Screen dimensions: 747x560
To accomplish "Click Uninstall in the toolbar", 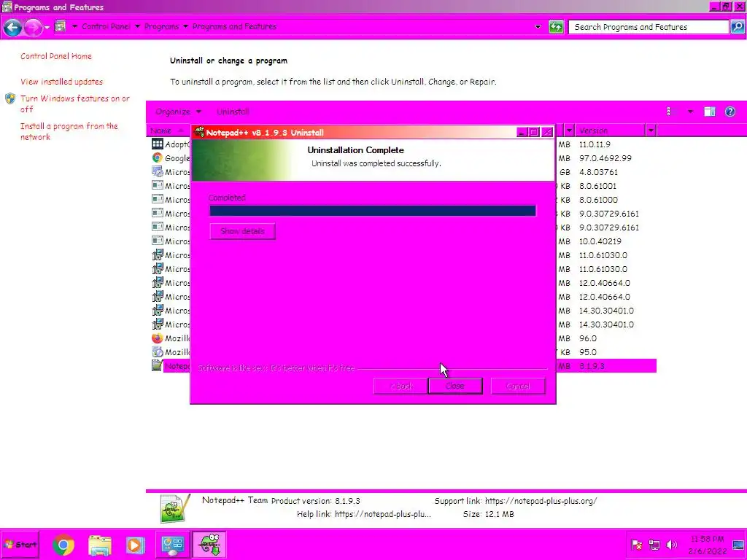I will click(x=233, y=112).
